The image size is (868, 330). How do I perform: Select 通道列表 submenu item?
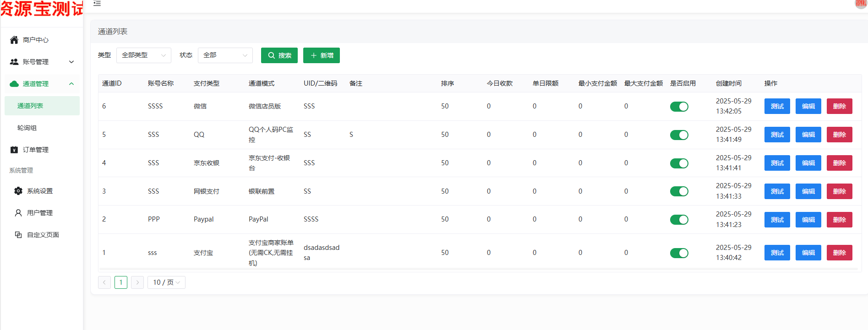tap(42, 106)
